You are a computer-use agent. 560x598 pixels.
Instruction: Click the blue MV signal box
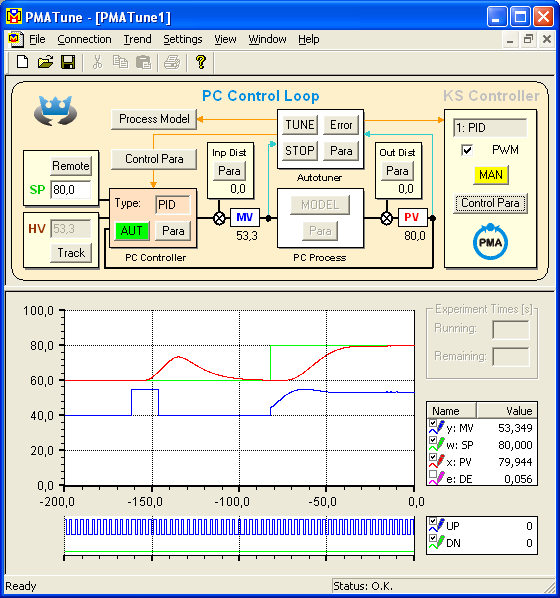[x=245, y=217]
